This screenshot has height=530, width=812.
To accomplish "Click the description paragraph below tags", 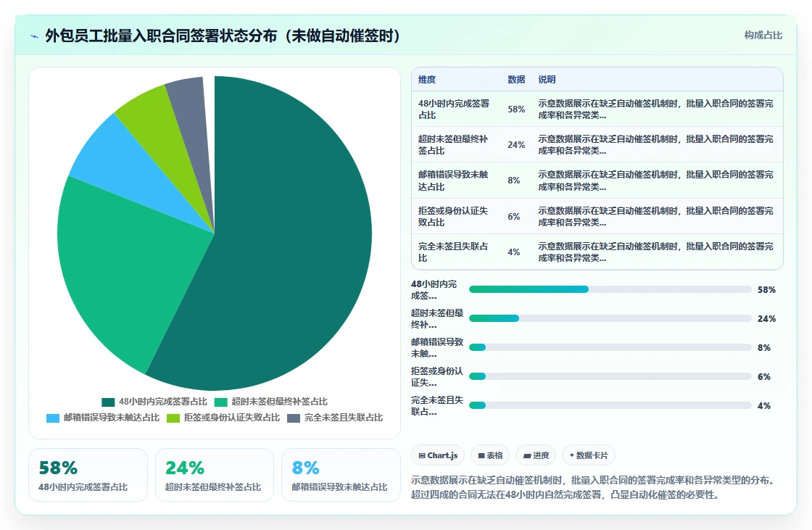I will pyautogui.click(x=594, y=487).
